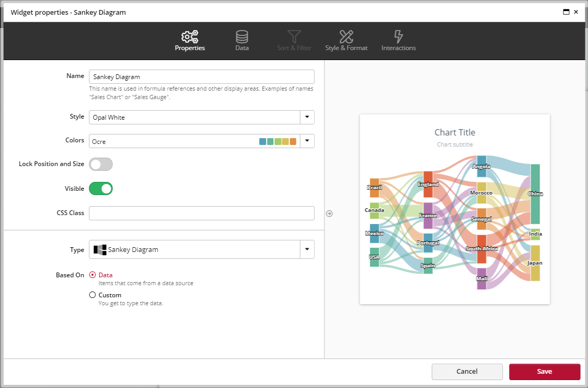This screenshot has height=388, width=588.
Task: Open Style & Format via the scissors icon
Action: point(346,36)
